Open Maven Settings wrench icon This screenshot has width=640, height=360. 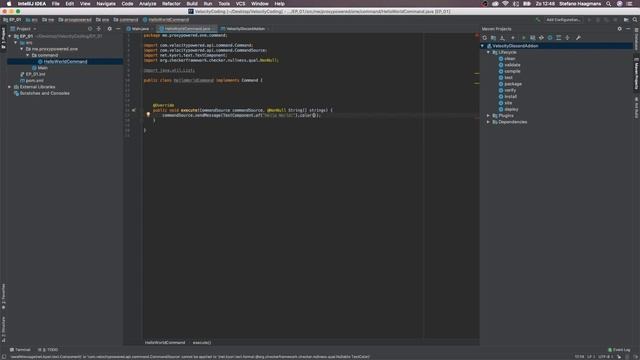pos(578,38)
